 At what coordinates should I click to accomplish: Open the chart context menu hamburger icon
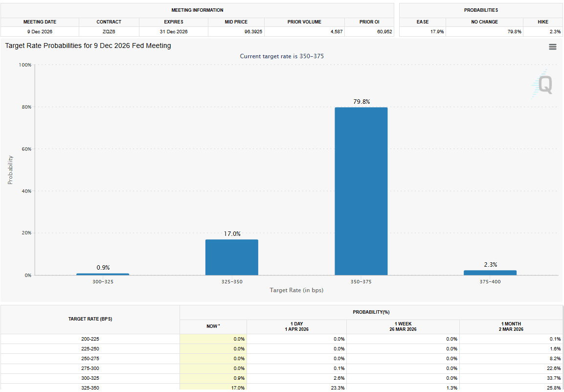[552, 47]
